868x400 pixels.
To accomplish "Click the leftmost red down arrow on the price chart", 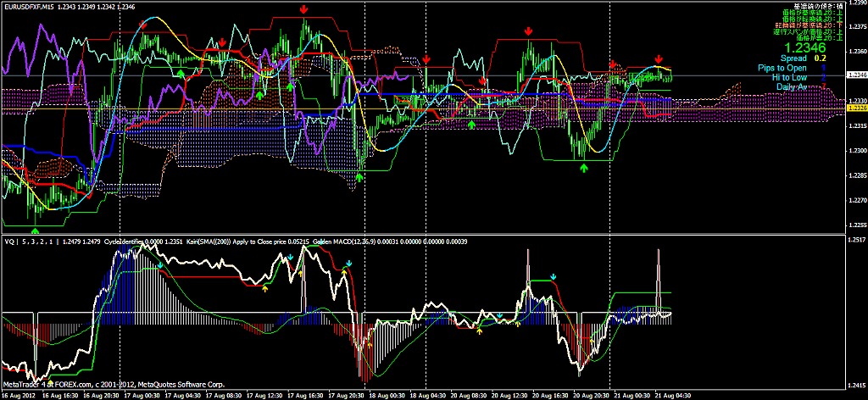I will click(x=143, y=25).
